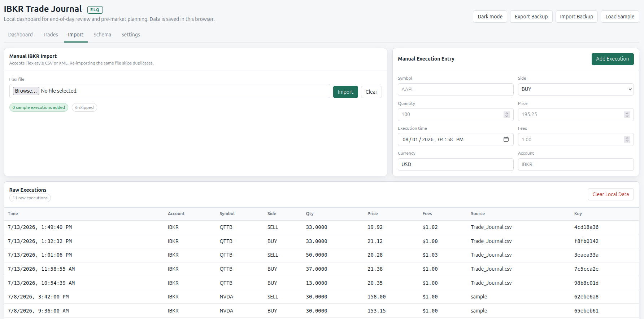Screen dimensions: 644x319
Task: Click the Account column header
Action: [x=176, y=214]
